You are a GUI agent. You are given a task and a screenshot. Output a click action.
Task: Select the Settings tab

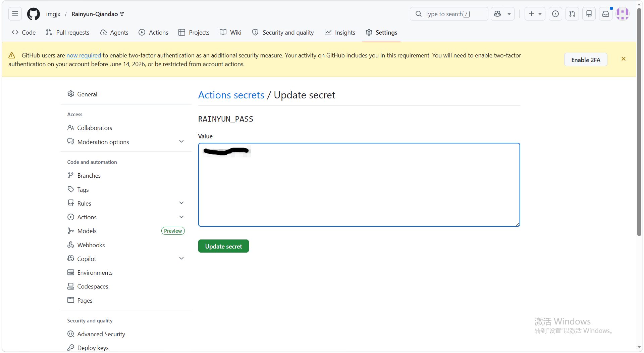pos(381,33)
